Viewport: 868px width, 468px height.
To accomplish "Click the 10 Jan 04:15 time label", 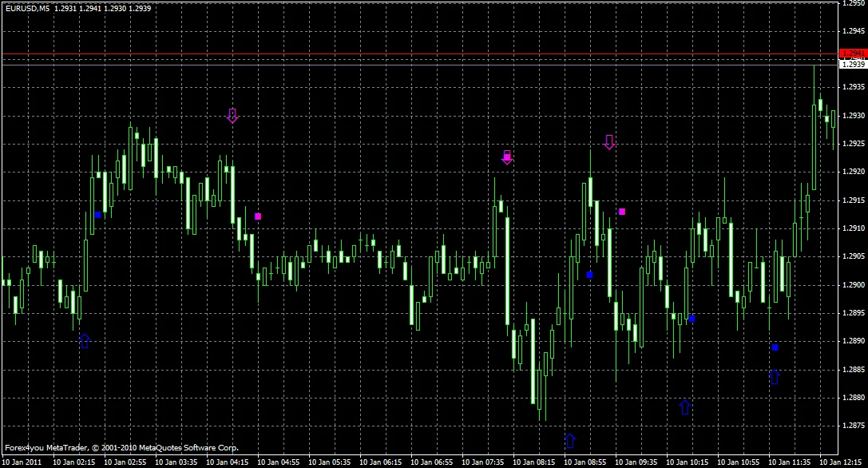I will [227, 462].
